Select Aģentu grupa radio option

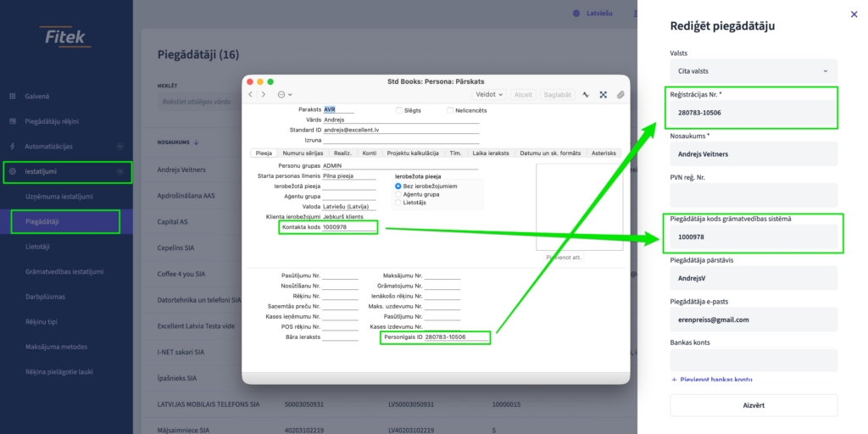(x=398, y=194)
